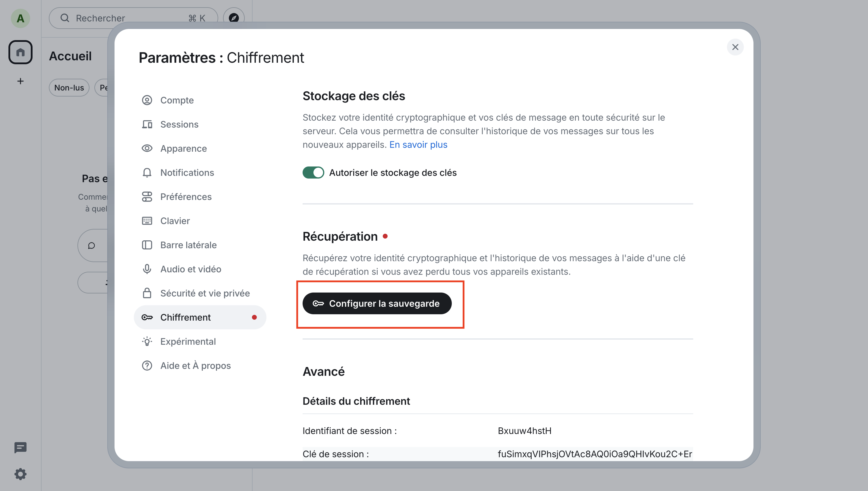868x491 pixels.
Task: Open the explore compass icon
Action: (x=234, y=17)
